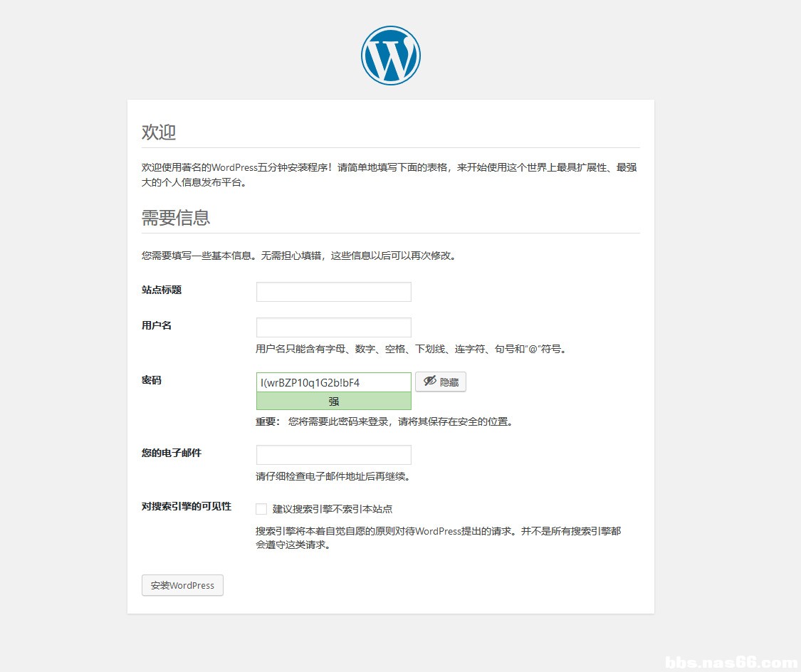Click the email verification hint text
Viewport: 801px width, 672px height.
click(333, 476)
